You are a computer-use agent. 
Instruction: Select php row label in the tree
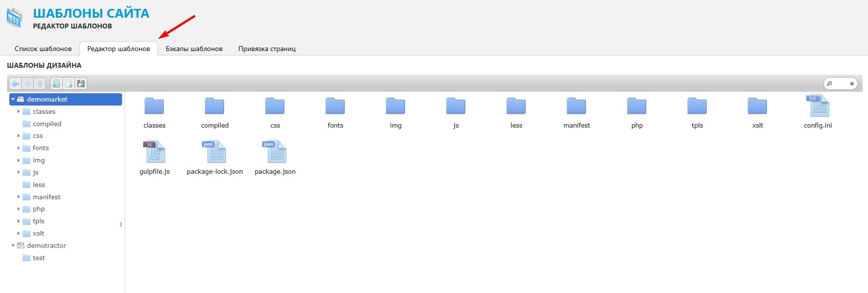pos(39,209)
